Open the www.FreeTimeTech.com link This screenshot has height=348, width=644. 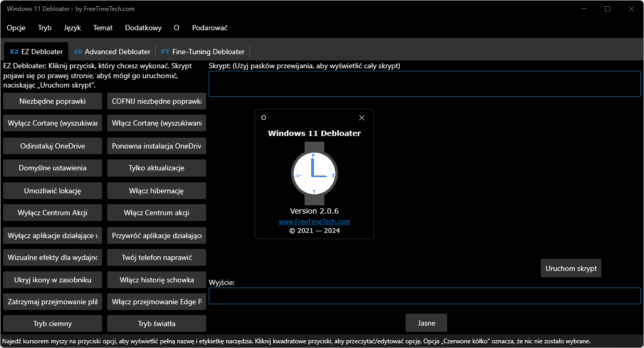click(x=314, y=221)
